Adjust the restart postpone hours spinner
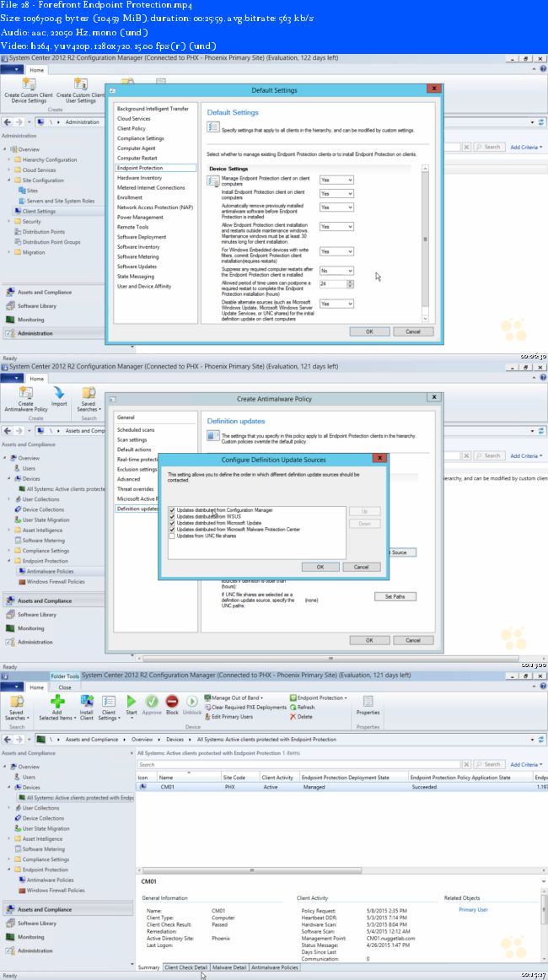Viewport: 548px width, 980px height. [350, 283]
